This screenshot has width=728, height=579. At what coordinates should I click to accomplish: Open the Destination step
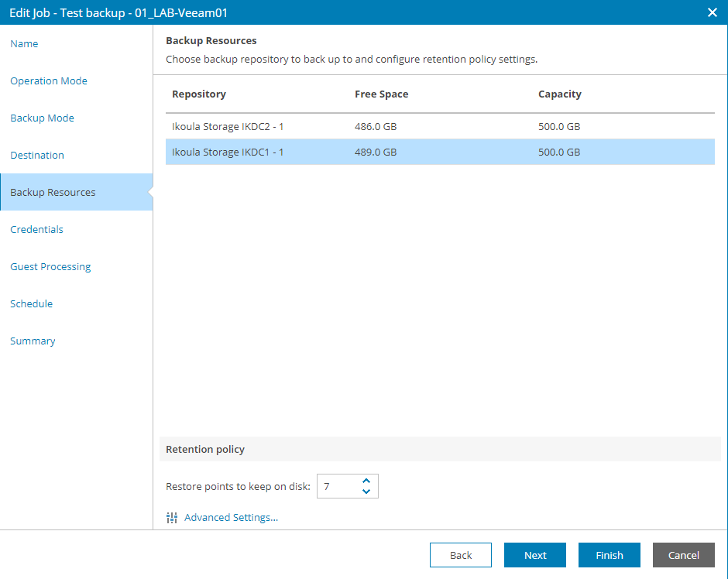coord(37,155)
